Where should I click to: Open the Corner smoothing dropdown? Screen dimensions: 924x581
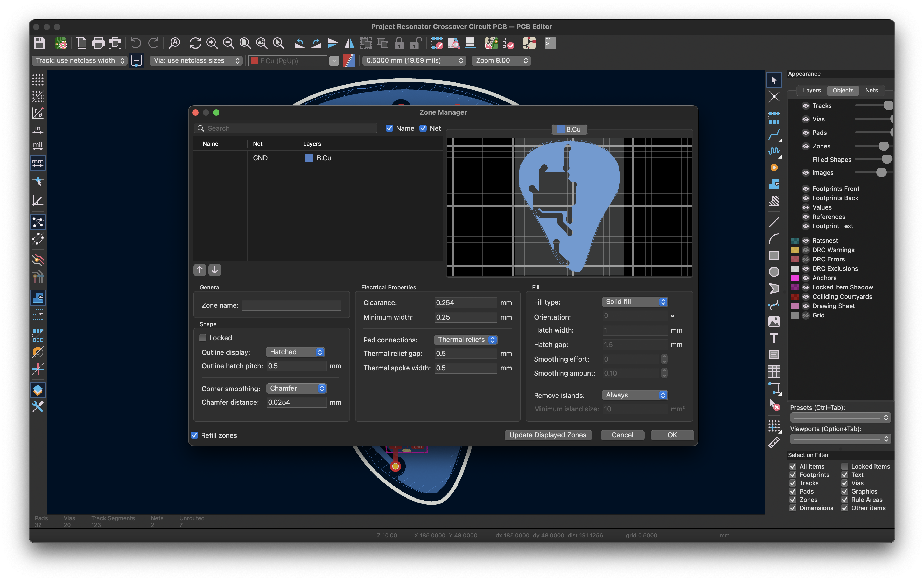(296, 388)
